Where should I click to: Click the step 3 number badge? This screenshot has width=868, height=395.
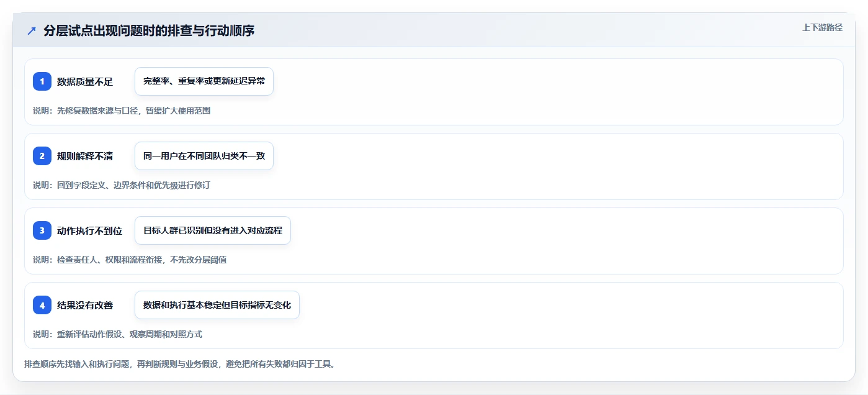point(42,230)
